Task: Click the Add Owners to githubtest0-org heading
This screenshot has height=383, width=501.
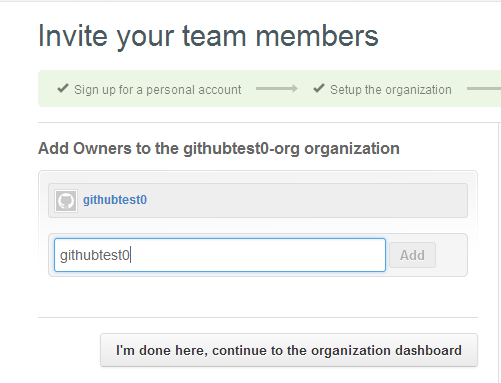Action: pos(219,148)
